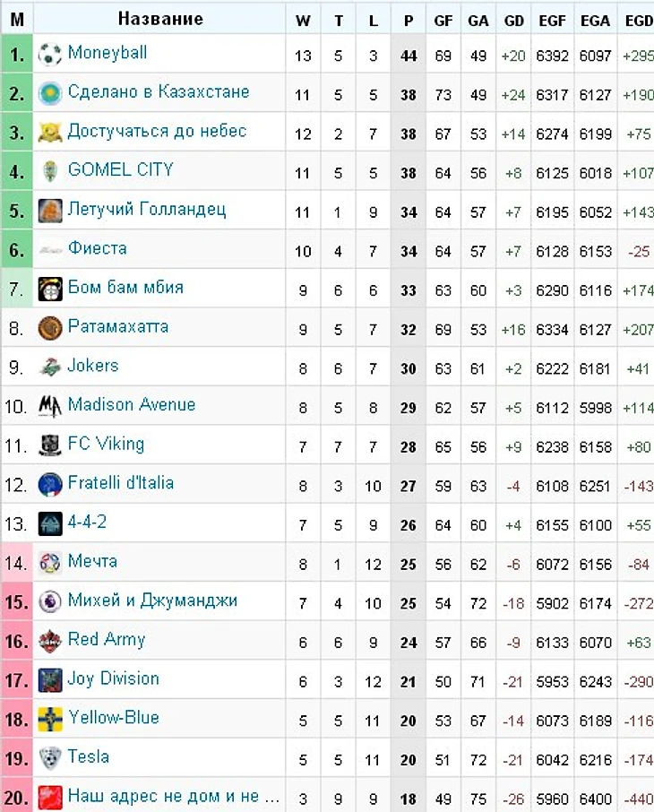Click the Fratelli d'Italia blue crest
The image size is (654, 812).
point(50,485)
